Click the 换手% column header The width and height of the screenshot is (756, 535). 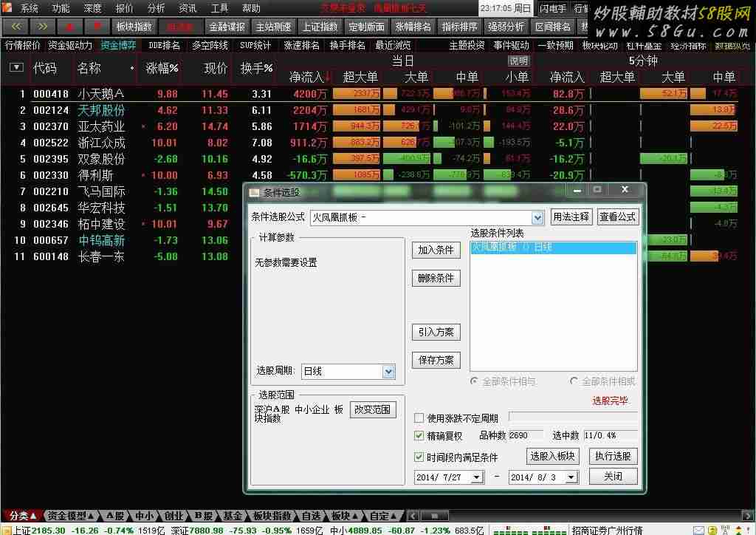tap(256, 68)
